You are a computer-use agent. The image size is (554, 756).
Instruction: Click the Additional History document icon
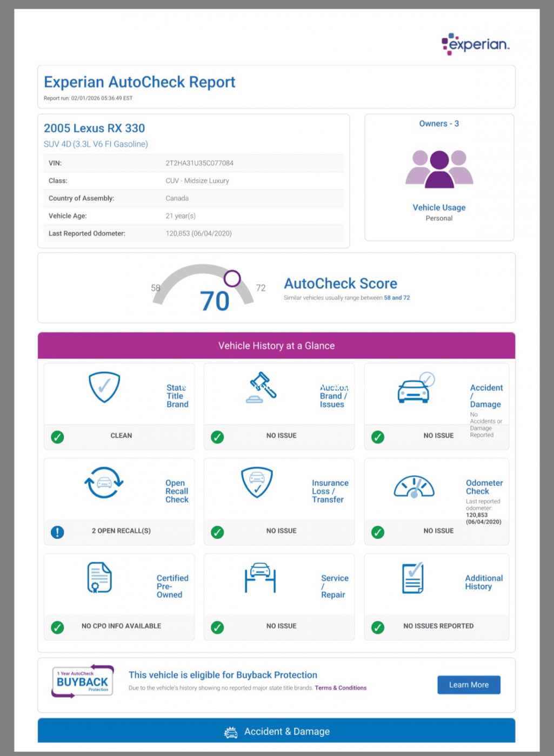coord(413,578)
